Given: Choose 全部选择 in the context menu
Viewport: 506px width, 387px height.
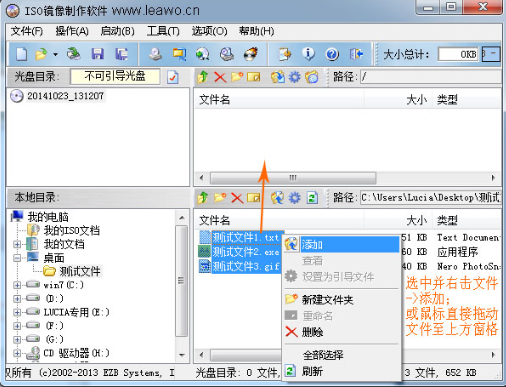Looking at the screenshot, I should [342, 355].
